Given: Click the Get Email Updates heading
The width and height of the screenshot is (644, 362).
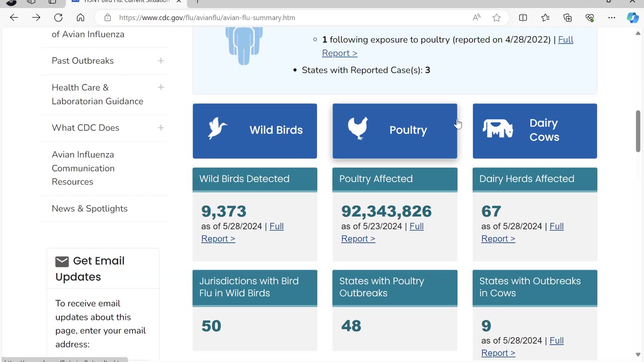Looking at the screenshot, I should (90, 269).
